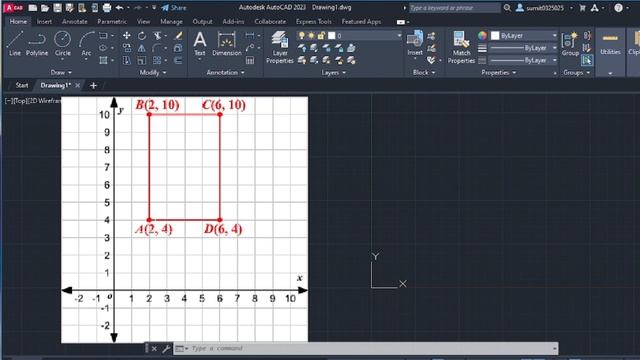Viewport: 640px width, 360px height.
Task: Click the Plot printer icon
Action: click(107, 8)
